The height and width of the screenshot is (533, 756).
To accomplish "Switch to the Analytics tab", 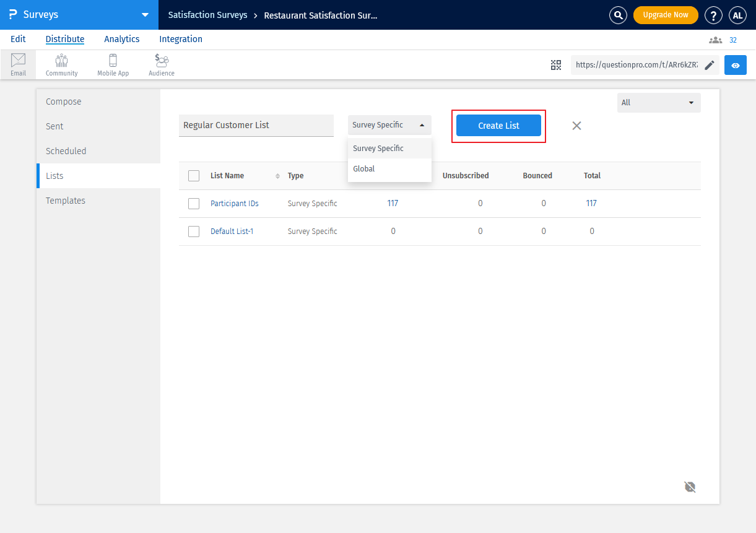I will 121,39.
